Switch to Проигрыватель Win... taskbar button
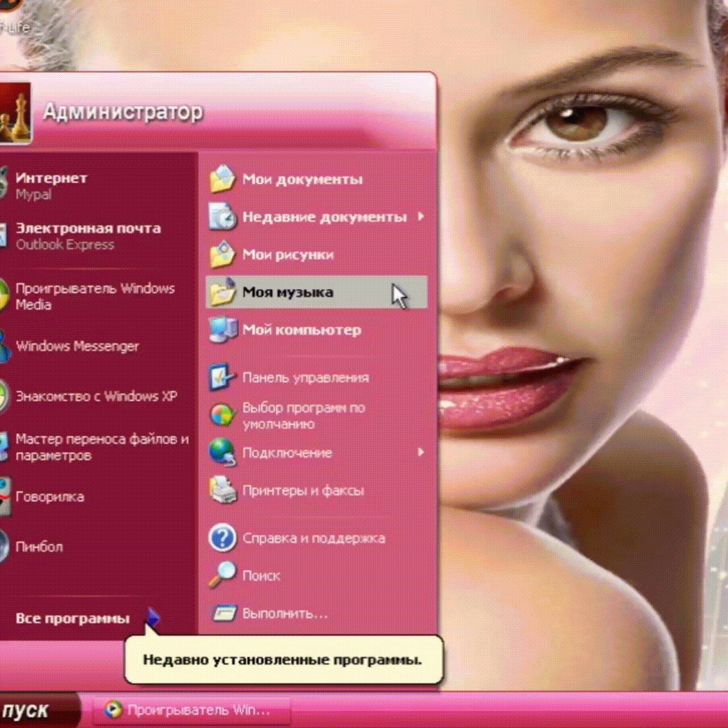This screenshot has height=728, width=728. tap(192, 710)
